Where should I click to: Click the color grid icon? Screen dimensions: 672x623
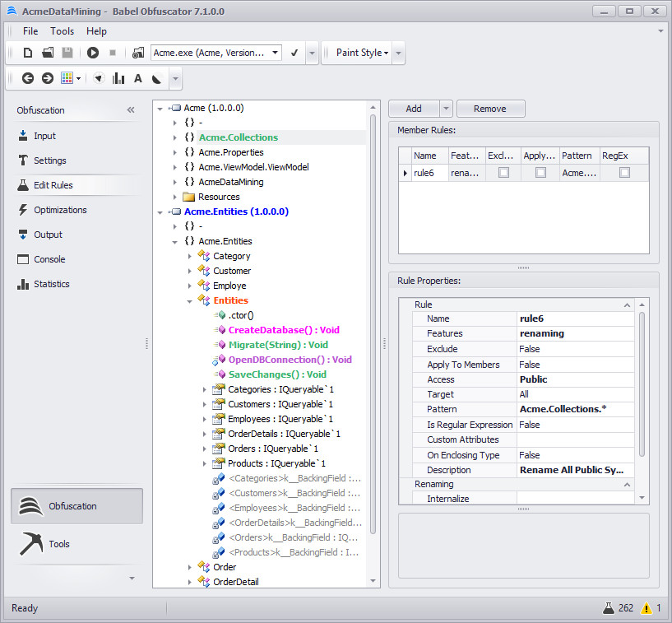pyautogui.click(x=67, y=78)
